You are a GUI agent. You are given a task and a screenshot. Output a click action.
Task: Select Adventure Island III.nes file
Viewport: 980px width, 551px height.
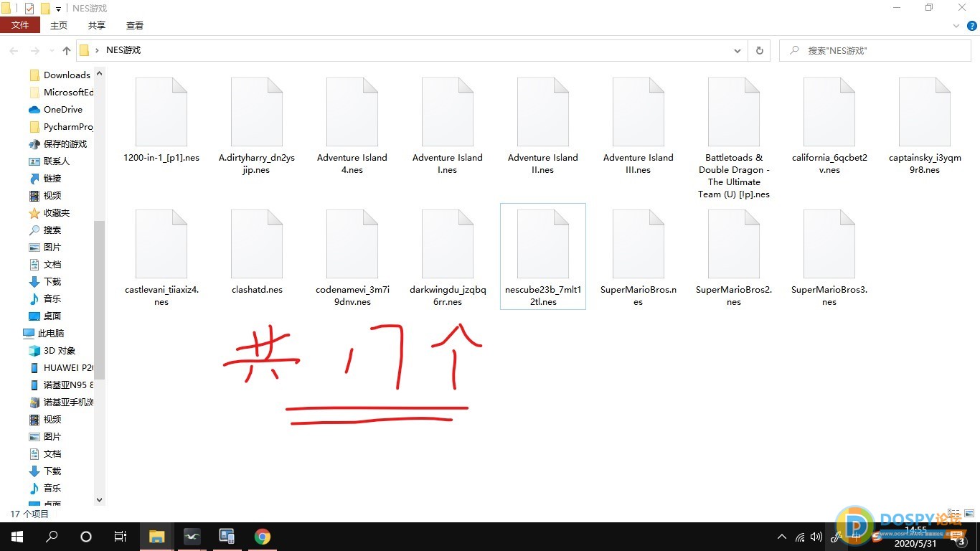click(x=639, y=127)
